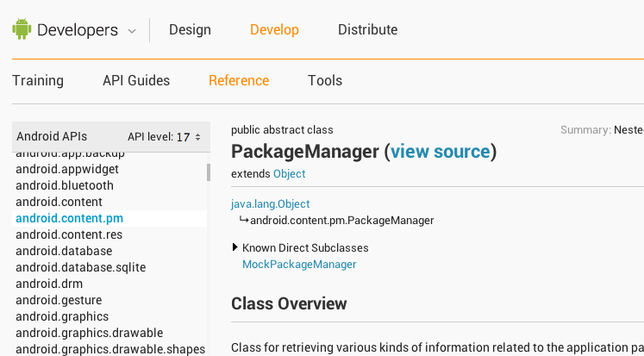644x356 pixels.
Task: Switch to API Guides section
Action: point(136,80)
